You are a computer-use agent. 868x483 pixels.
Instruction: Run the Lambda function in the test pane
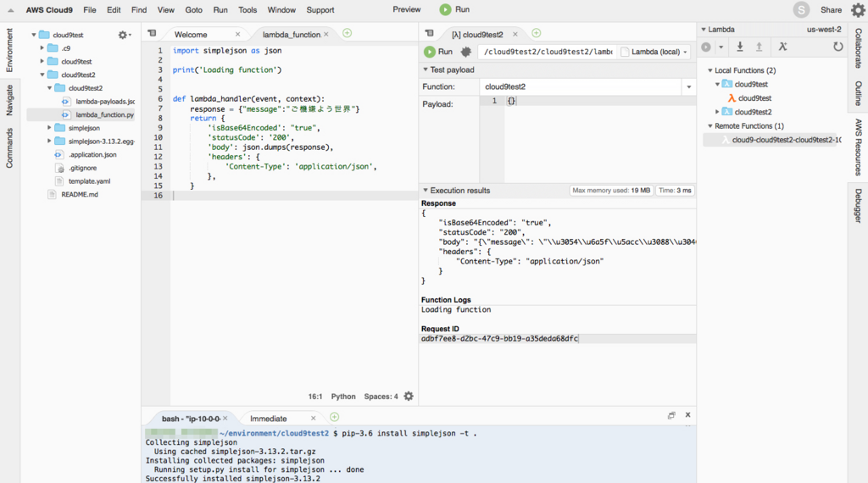(438, 52)
